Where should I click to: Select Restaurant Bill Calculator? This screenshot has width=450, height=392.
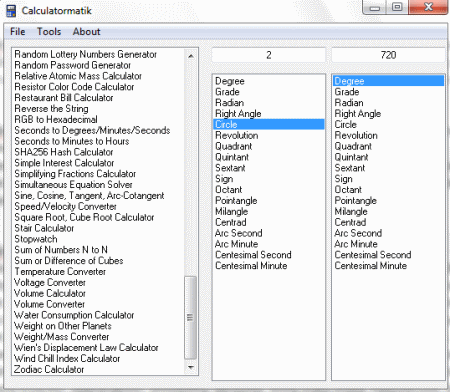pyautogui.click(x=64, y=98)
